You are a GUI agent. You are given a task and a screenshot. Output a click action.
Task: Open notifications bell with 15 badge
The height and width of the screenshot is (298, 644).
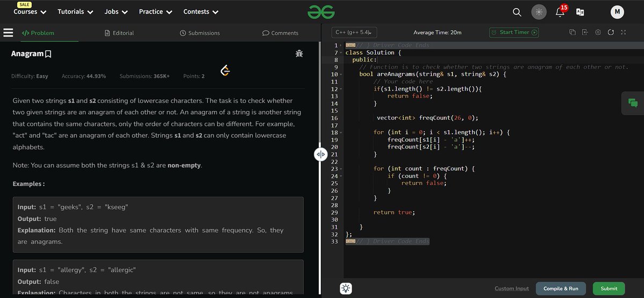[560, 11]
